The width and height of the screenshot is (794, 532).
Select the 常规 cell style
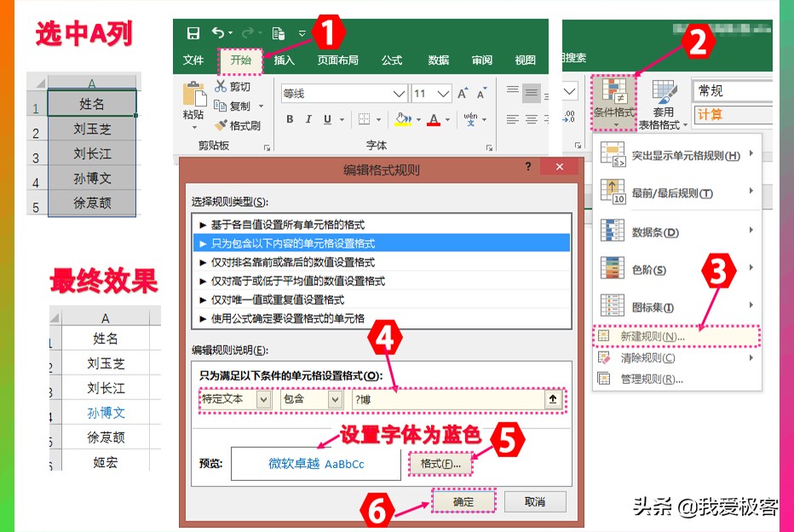(732, 90)
